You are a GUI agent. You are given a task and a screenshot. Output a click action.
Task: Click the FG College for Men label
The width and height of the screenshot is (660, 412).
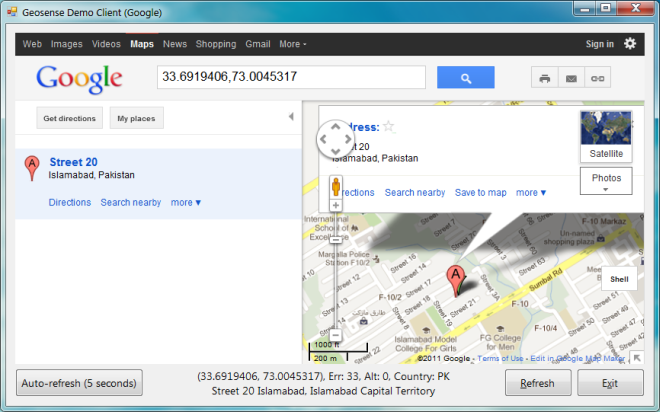(x=500, y=342)
